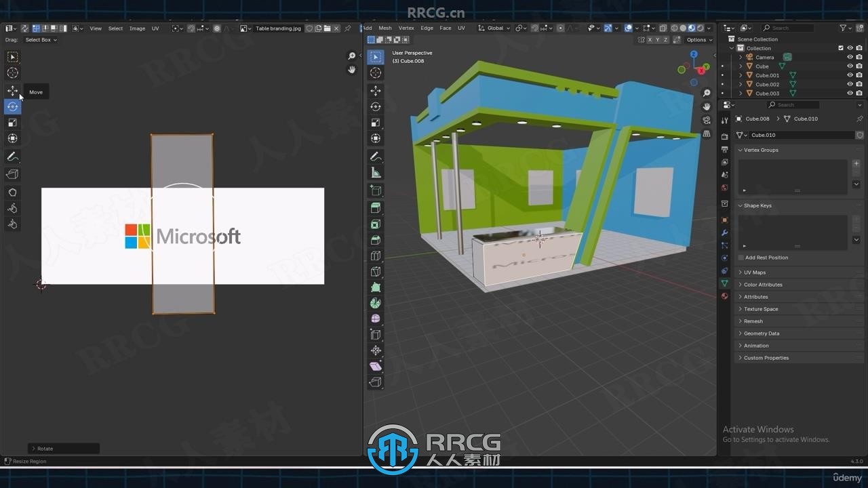Select the Grab tool in UV editor
Viewport: 868px width, 488px height.
coord(12,192)
